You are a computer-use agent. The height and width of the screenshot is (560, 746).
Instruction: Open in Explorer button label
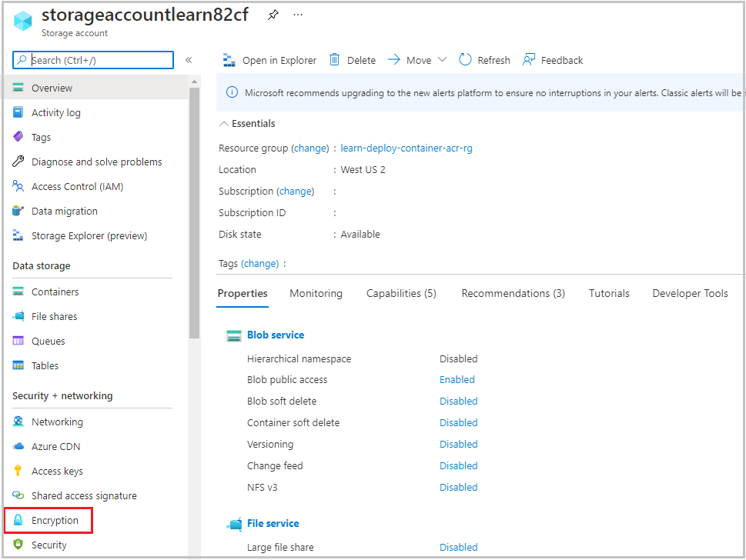(x=279, y=60)
